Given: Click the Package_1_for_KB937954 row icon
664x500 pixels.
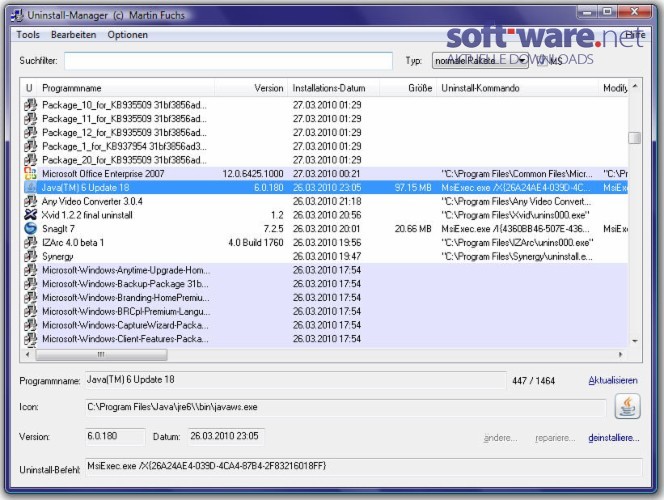Looking at the screenshot, I should tap(30, 146).
